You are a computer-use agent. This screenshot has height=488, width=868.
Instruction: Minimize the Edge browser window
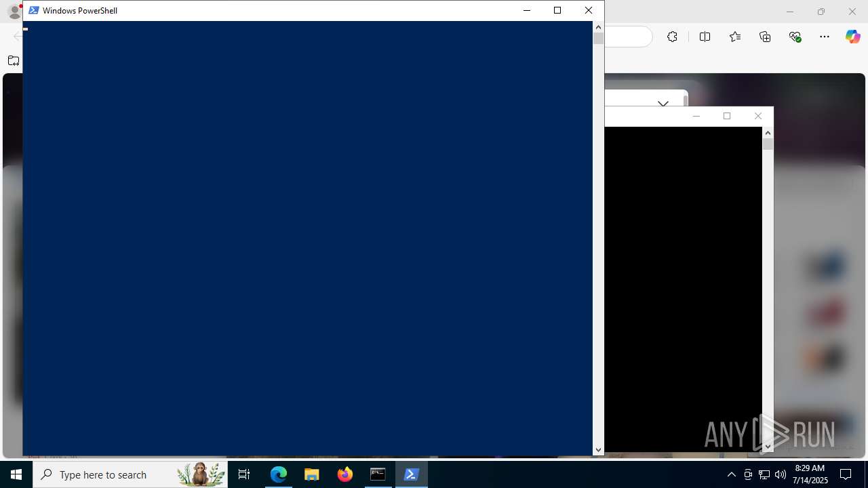790,12
